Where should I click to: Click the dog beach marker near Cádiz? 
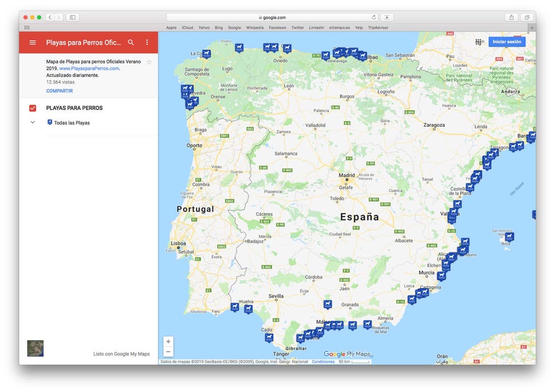269,337
